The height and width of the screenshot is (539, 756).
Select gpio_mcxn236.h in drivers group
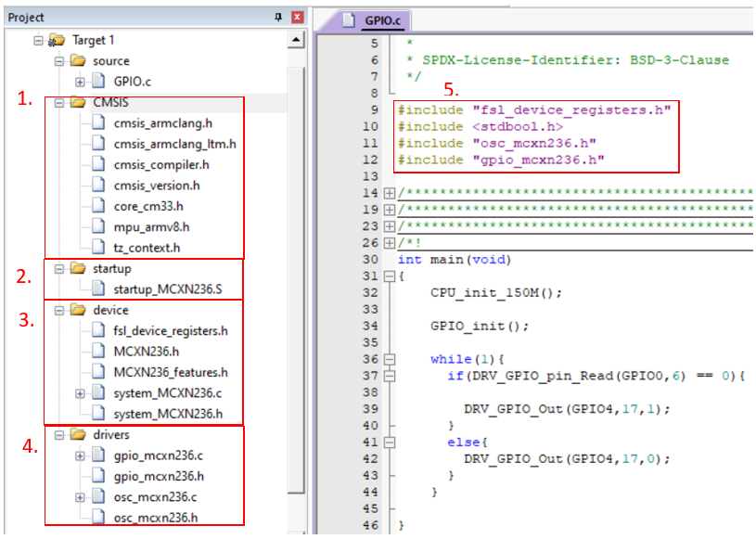click(x=159, y=476)
